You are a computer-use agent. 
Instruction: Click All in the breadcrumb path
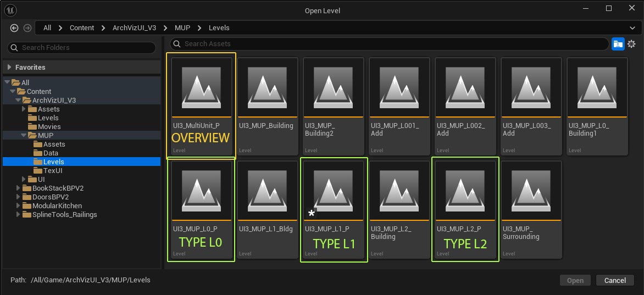tap(47, 28)
